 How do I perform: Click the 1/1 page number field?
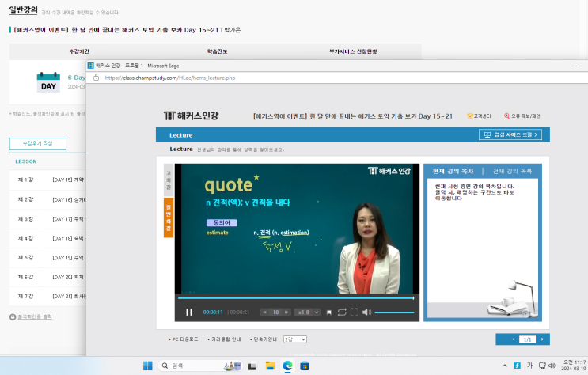527,339
